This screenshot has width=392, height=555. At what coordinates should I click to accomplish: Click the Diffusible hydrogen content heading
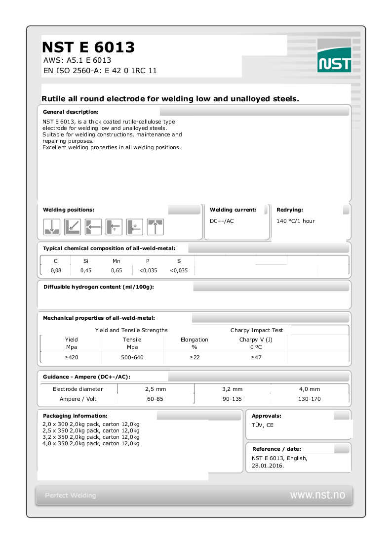pos(99,287)
